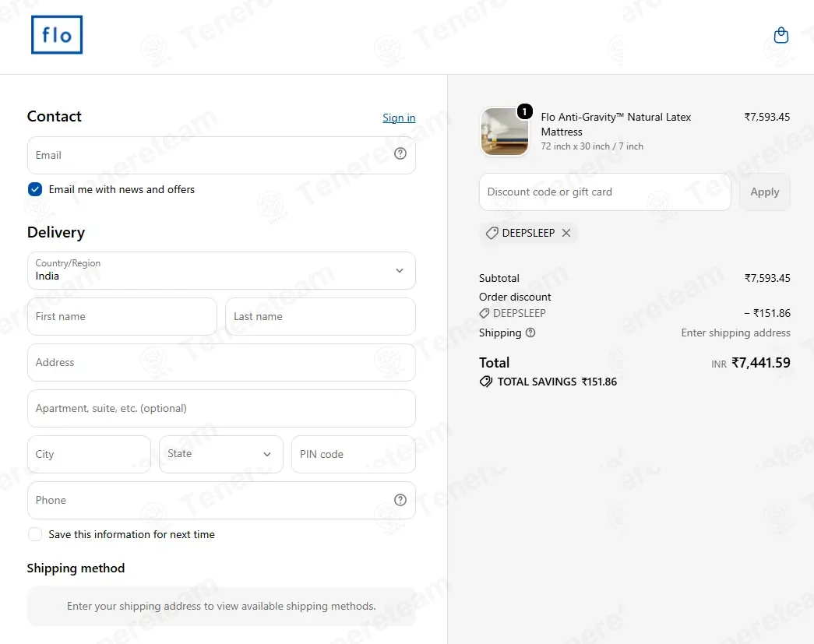Click the Contact heading
This screenshot has width=814, height=644.
coord(54,116)
